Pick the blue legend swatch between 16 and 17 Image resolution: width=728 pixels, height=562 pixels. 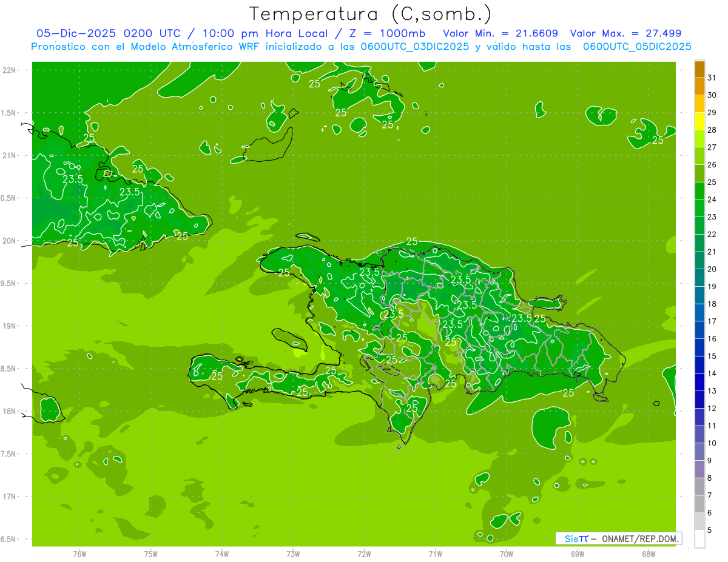[x=699, y=330]
